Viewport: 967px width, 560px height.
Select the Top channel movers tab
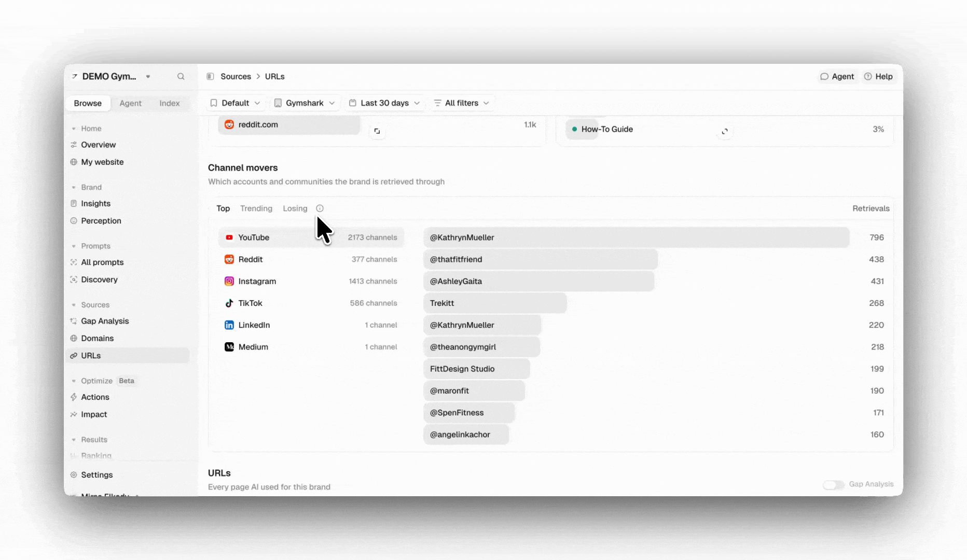point(223,208)
